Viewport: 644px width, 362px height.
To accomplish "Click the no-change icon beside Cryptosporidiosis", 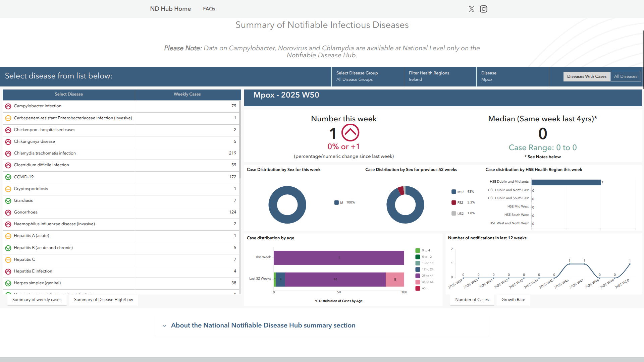I will point(8,189).
